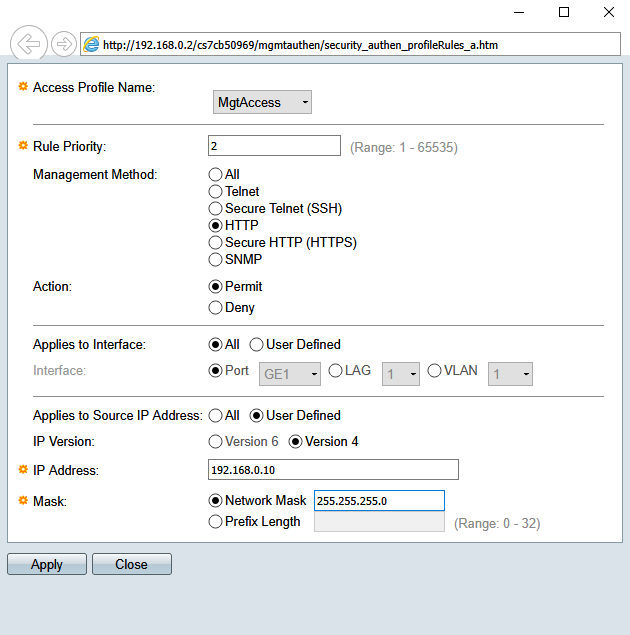
Task: Select the Telnet management method
Action: pos(215,191)
